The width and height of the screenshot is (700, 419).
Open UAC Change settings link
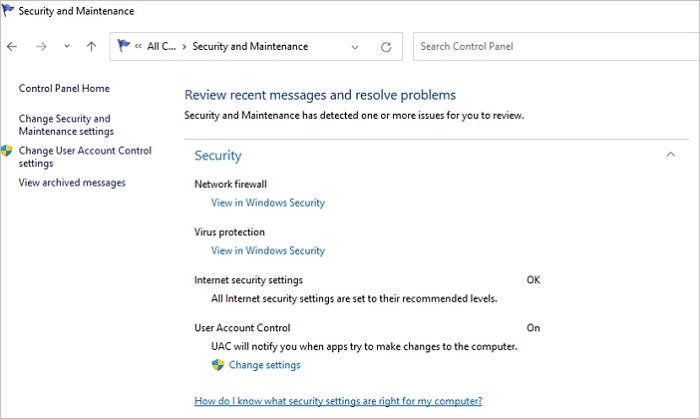click(265, 365)
